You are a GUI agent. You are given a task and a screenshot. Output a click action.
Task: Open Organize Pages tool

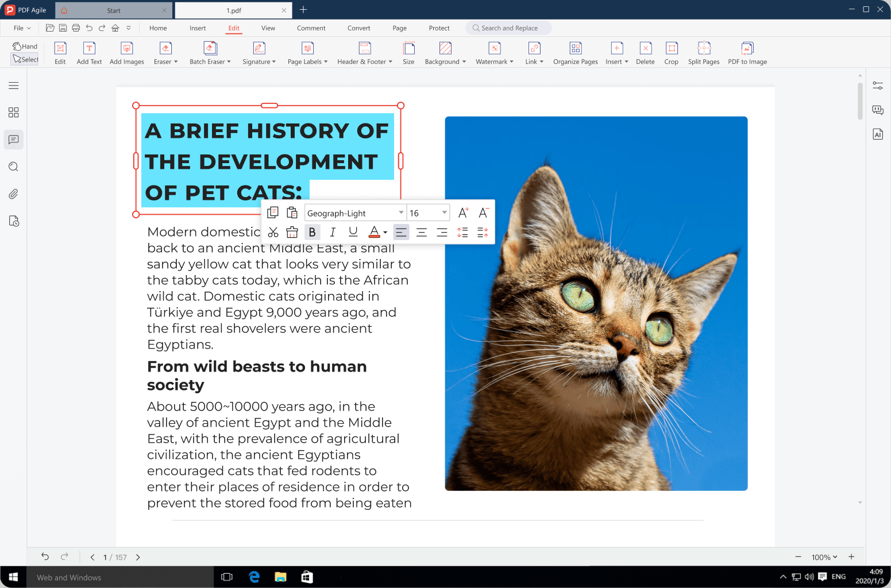575,53
